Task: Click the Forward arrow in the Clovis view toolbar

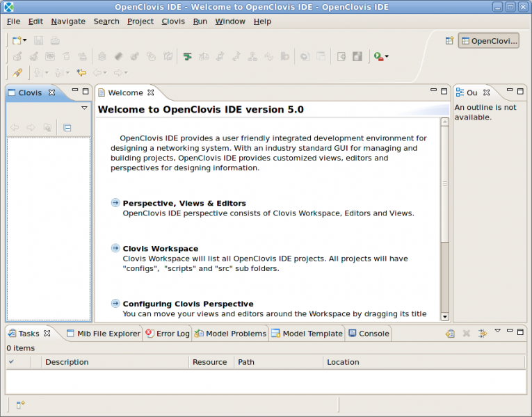Action: (31, 127)
